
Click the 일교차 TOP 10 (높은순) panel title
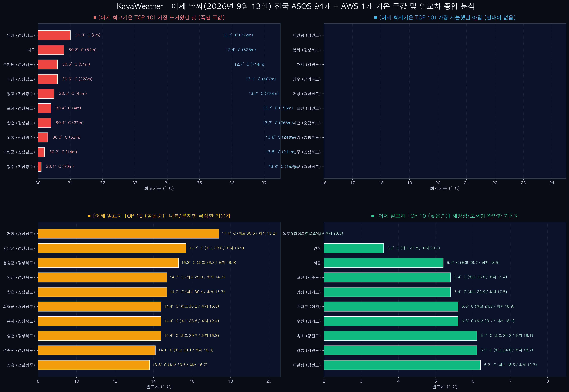click(x=159, y=216)
